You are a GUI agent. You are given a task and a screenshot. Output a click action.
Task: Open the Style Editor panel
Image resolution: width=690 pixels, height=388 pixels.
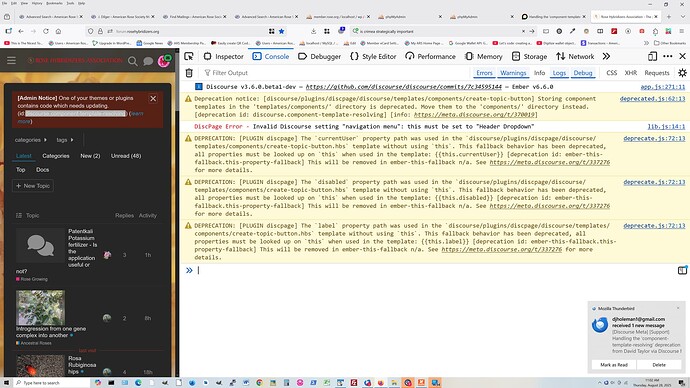373,56
